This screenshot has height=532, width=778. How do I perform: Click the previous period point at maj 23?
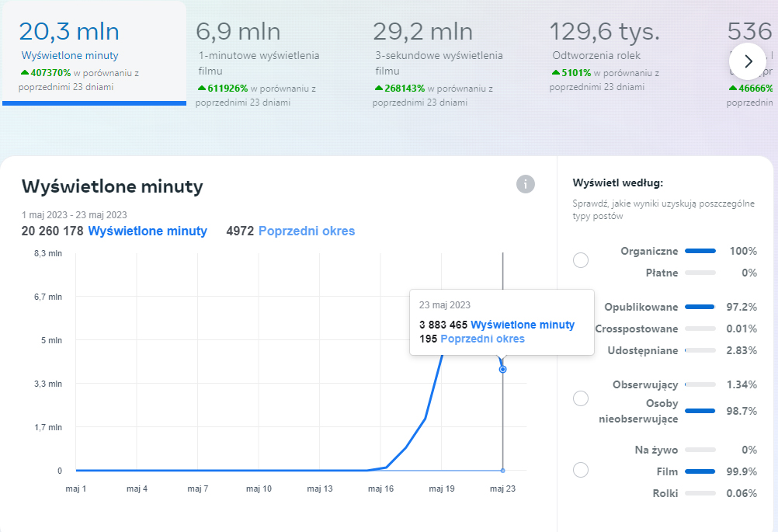coord(502,471)
